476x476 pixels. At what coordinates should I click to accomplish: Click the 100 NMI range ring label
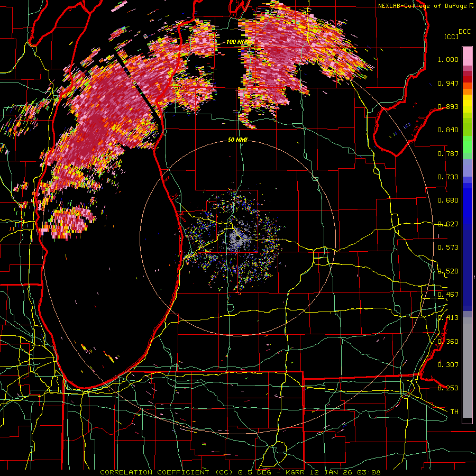coord(237,42)
